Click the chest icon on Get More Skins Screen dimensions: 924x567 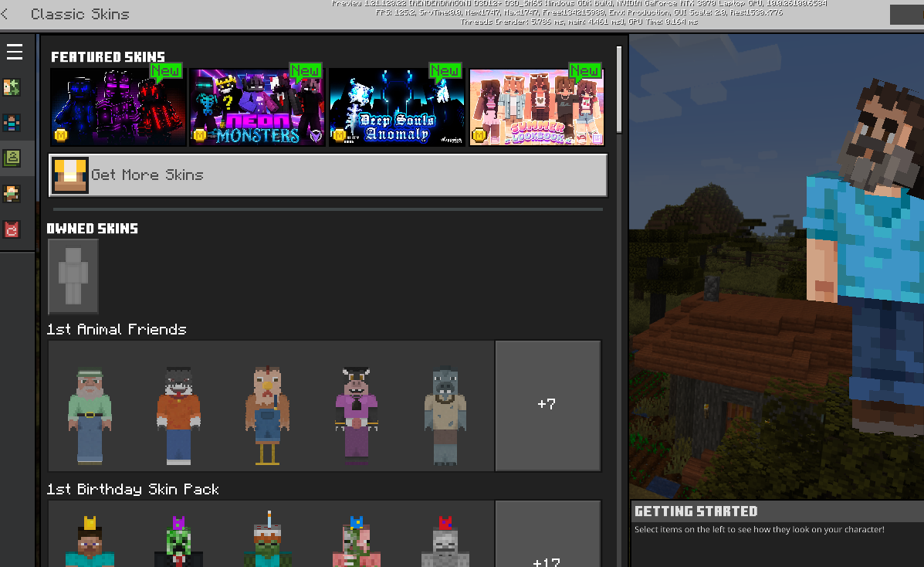[x=70, y=175]
